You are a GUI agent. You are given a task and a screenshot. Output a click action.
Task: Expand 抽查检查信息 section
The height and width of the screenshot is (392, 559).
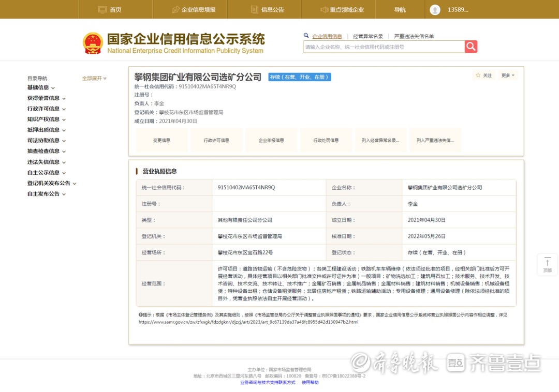click(x=47, y=152)
